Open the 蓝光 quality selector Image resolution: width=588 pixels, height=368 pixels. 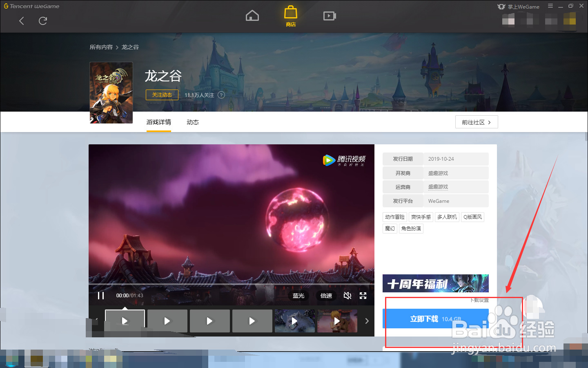pos(298,296)
